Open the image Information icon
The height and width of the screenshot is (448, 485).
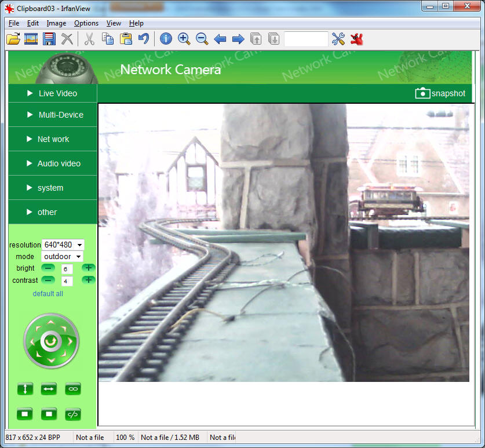[x=166, y=39]
